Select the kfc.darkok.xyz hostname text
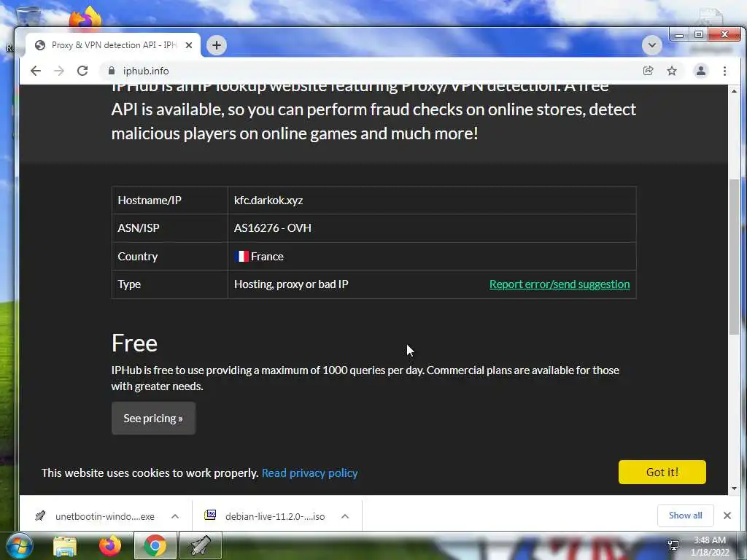The image size is (747, 560). pos(268,201)
